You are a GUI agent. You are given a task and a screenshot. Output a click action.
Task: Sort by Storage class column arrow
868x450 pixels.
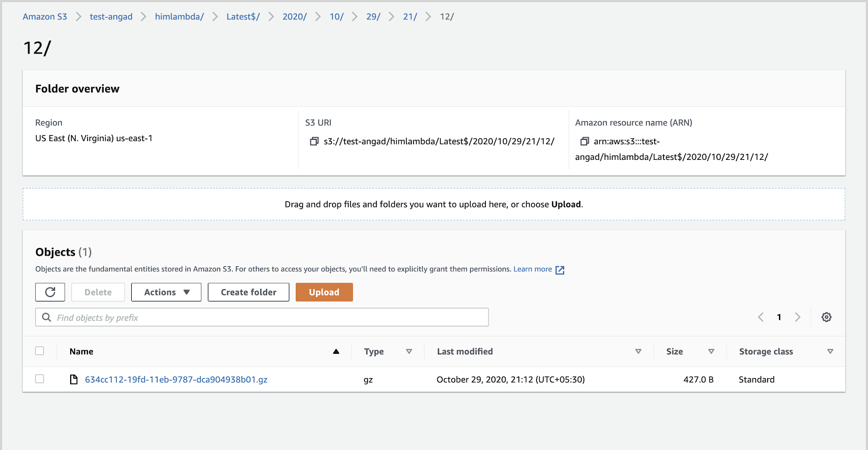coord(830,352)
